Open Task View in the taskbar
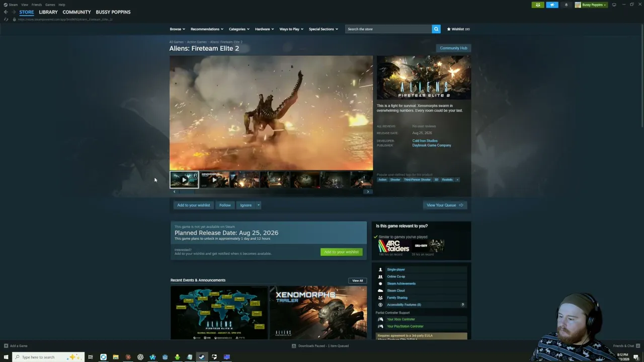Screen dimensions: 644x362 coord(91,357)
